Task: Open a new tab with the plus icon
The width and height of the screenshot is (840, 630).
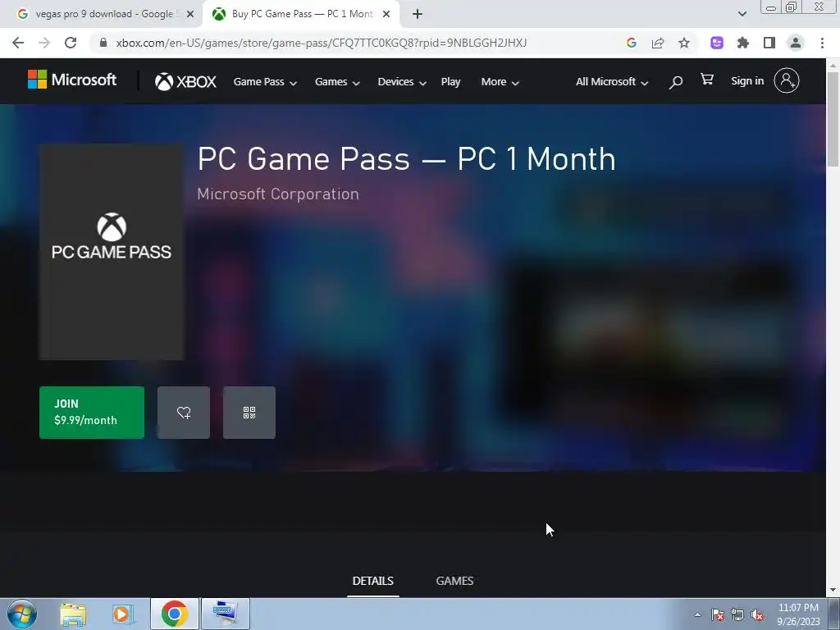Action: coord(418,14)
